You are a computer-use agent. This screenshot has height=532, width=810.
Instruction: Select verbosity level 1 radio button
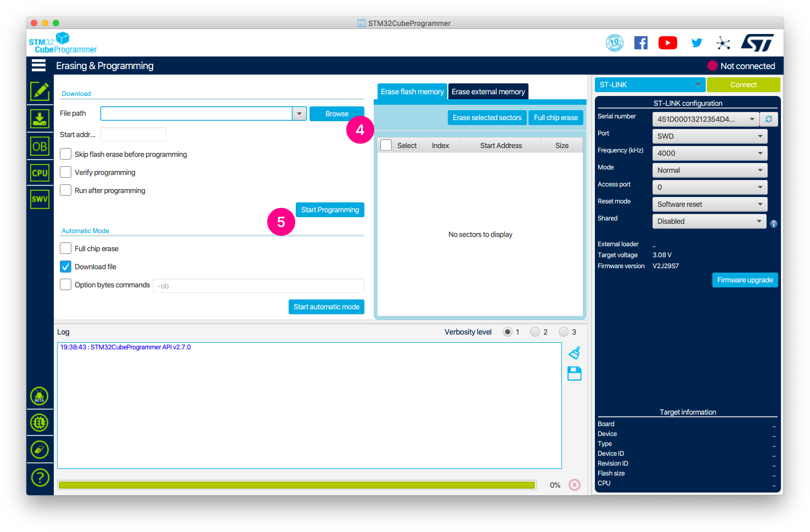tap(508, 332)
